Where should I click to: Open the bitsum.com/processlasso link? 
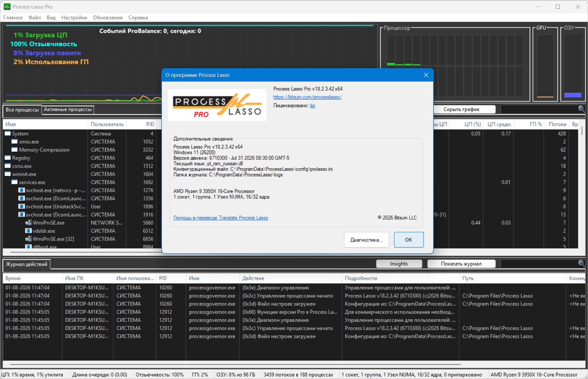tap(307, 97)
